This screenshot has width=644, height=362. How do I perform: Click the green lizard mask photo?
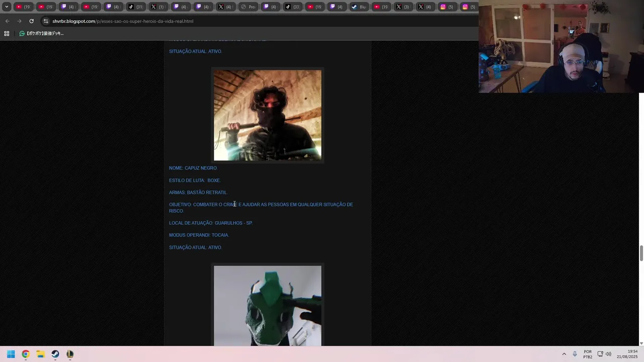(x=268, y=306)
